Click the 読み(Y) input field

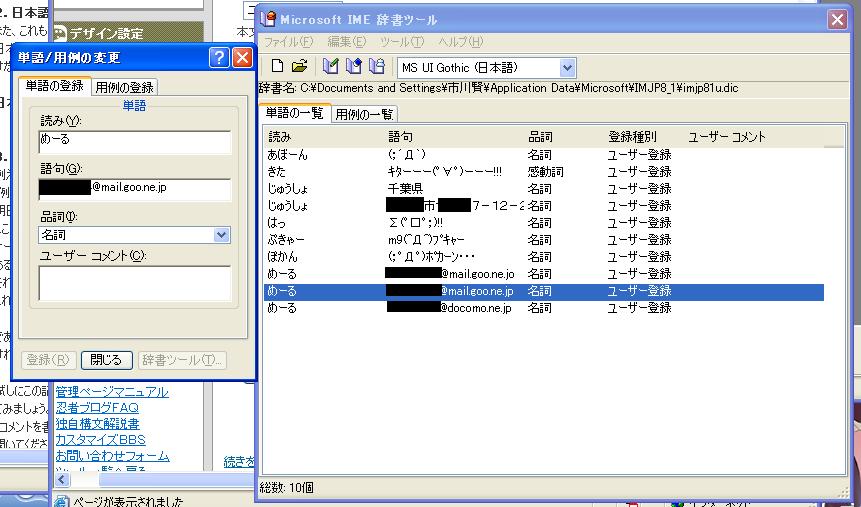135,142
